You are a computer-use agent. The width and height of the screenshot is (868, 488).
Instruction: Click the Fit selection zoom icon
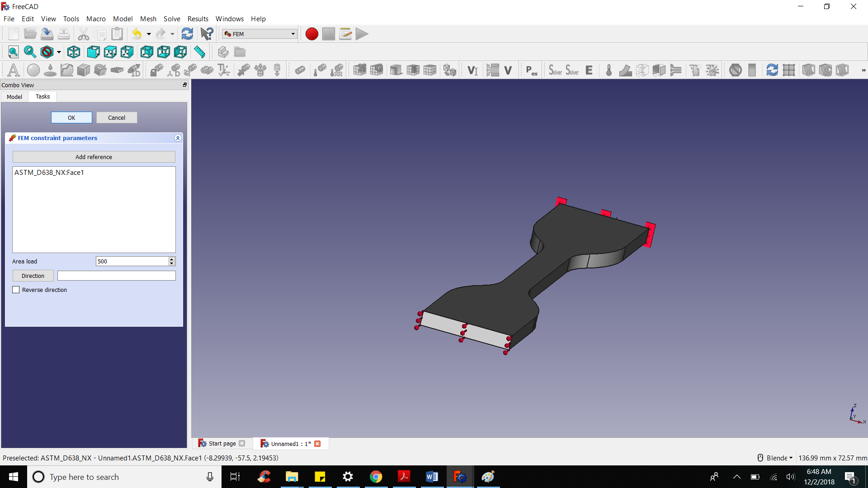[x=30, y=52]
